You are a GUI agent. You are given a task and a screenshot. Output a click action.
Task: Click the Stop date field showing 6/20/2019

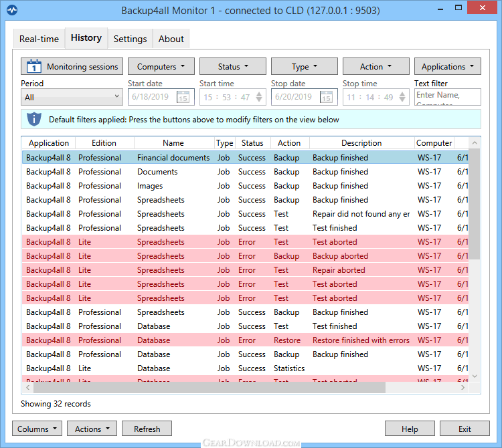pos(305,97)
